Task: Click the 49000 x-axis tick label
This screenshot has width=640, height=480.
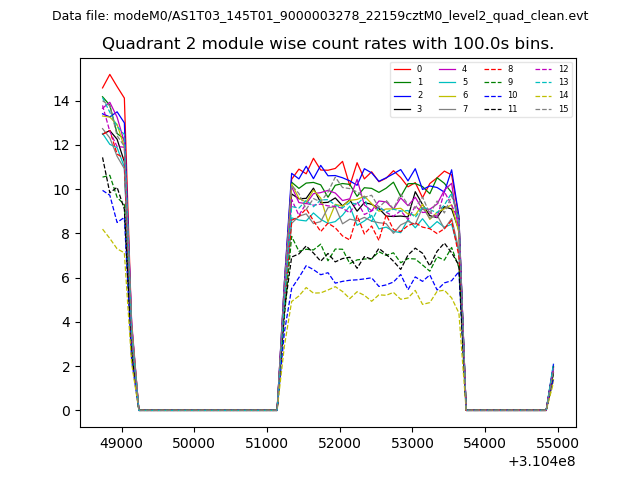Action: (x=121, y=442)
